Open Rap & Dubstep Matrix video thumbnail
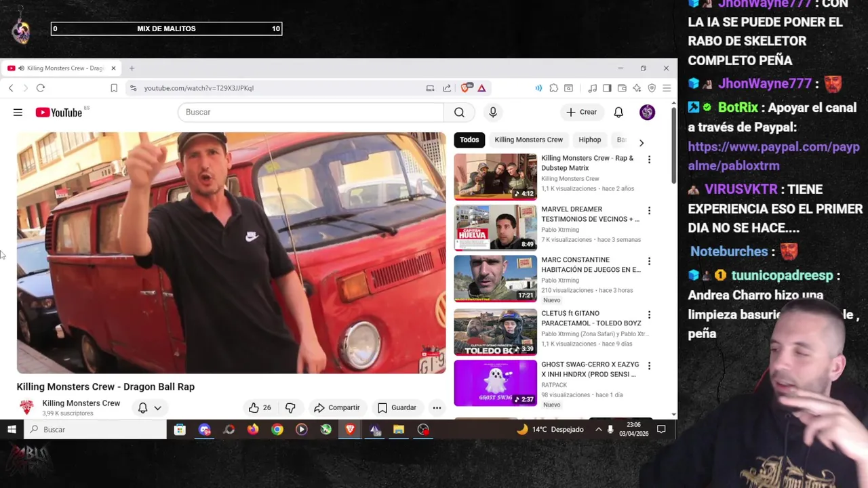Image resolution: width=868 pixels, height=488 pixels. coord(495,176)
